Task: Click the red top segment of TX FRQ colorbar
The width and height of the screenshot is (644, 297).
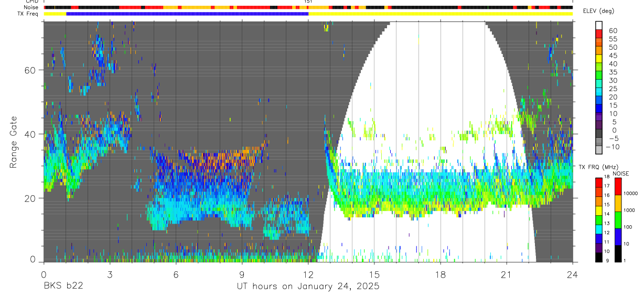Action: coord(599,182)
